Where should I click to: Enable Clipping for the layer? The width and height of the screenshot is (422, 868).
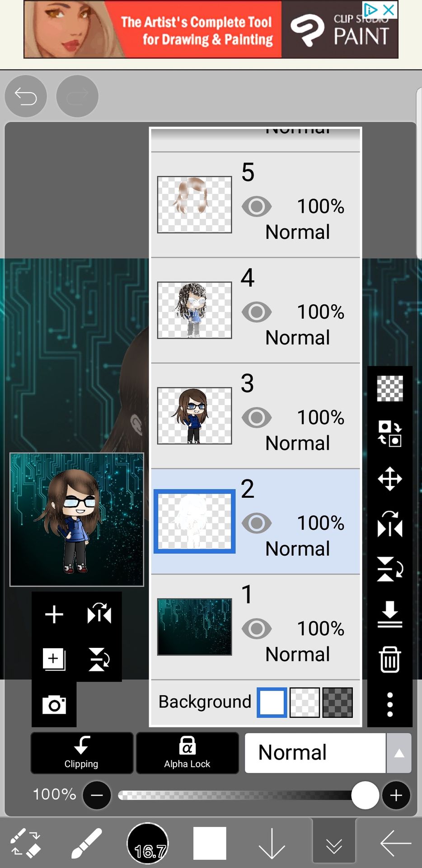(x=82, y=753)
